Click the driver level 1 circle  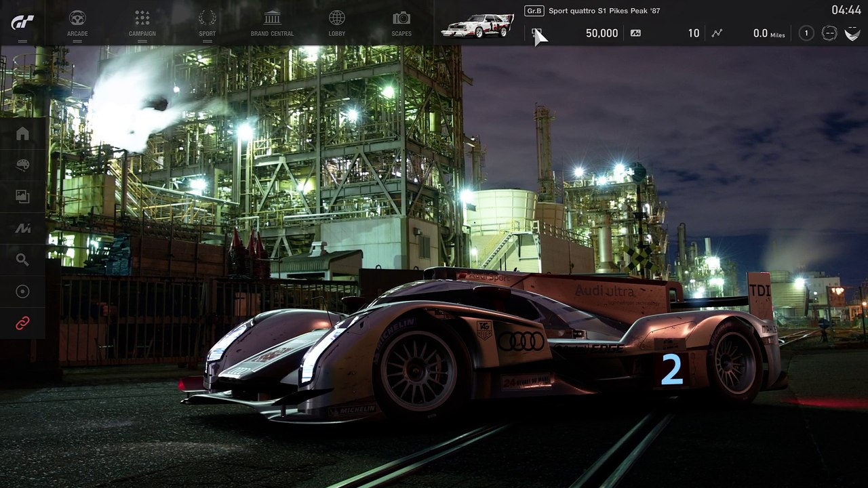click(806, 33)
